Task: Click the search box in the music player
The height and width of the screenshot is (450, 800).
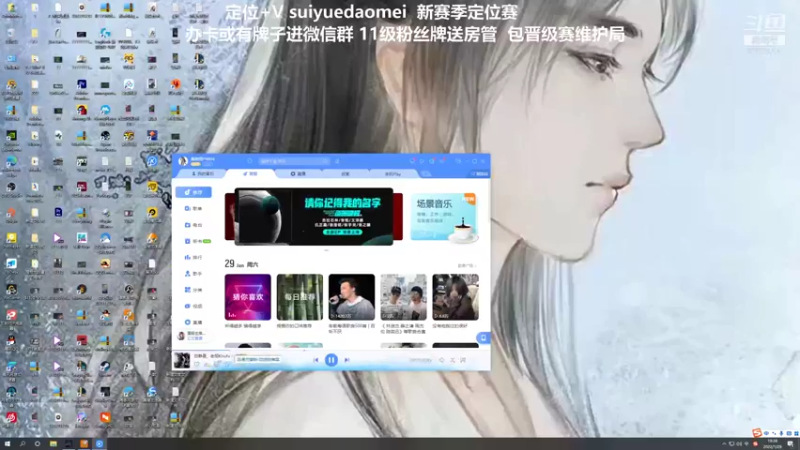Action: [x=294, y=161]
